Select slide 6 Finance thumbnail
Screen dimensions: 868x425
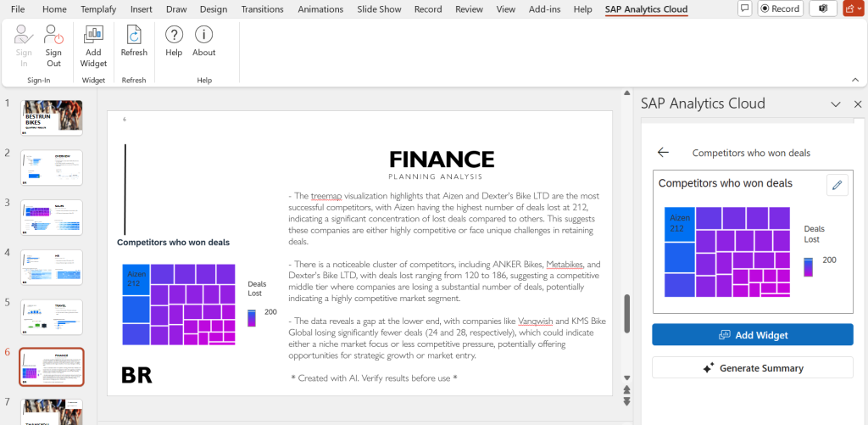tap(52, 366)
